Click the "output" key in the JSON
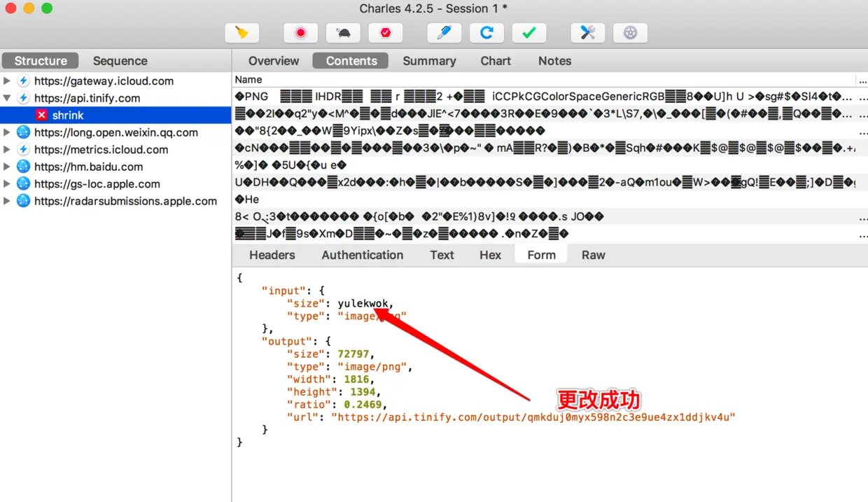 click(286, 342)
